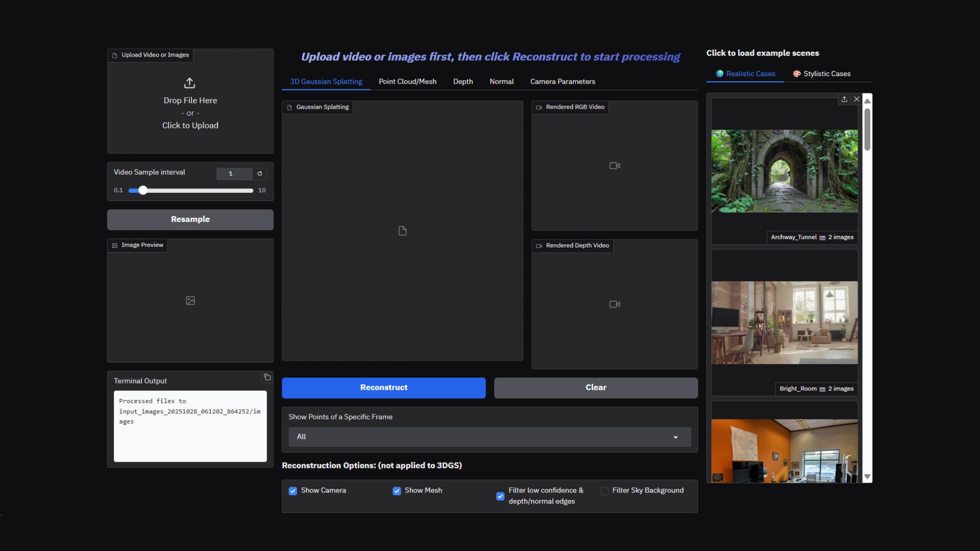Screen dimensions: 980x551
Task: Click the Video Sample interval slider handle
Action: click(143, 190)
